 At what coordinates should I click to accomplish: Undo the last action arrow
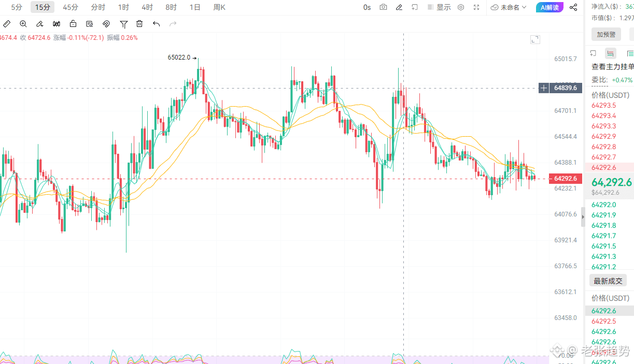coord(156,24)
